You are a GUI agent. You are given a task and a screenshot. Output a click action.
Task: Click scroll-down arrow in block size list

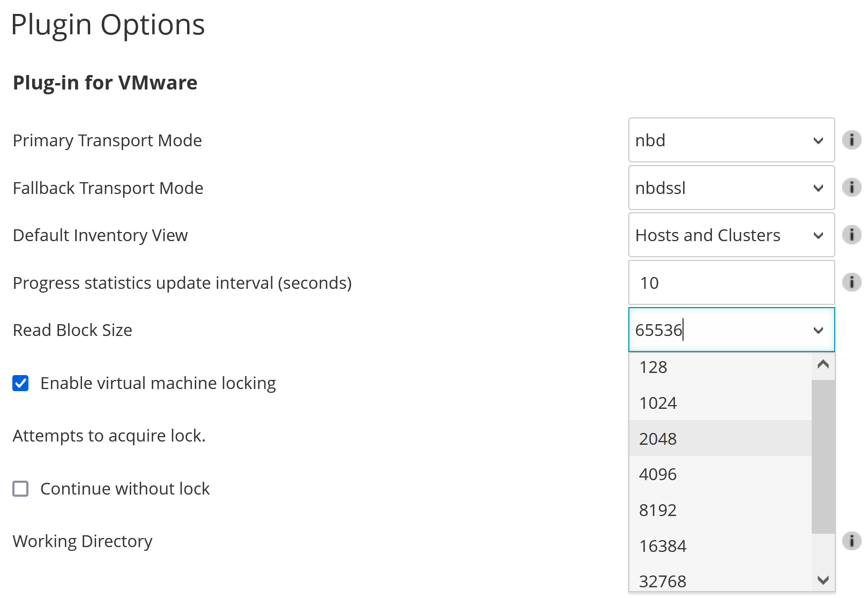click(x=824, y=580)
